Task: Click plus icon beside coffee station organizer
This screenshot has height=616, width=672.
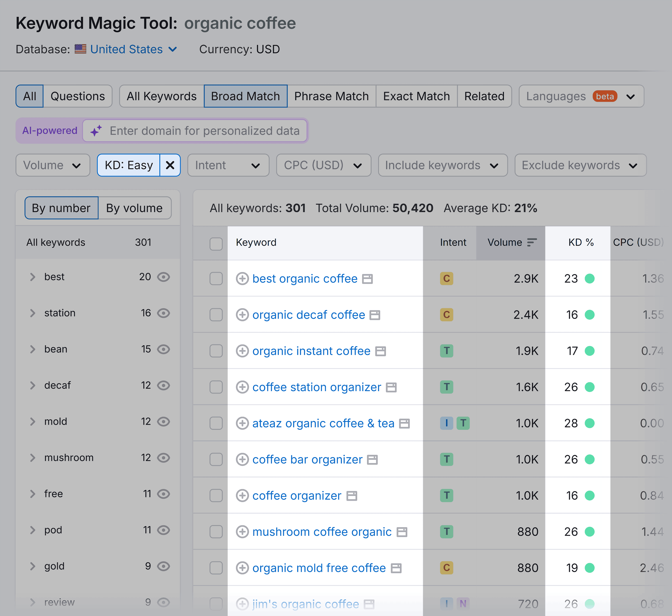Action: click(x=242, y=387)
